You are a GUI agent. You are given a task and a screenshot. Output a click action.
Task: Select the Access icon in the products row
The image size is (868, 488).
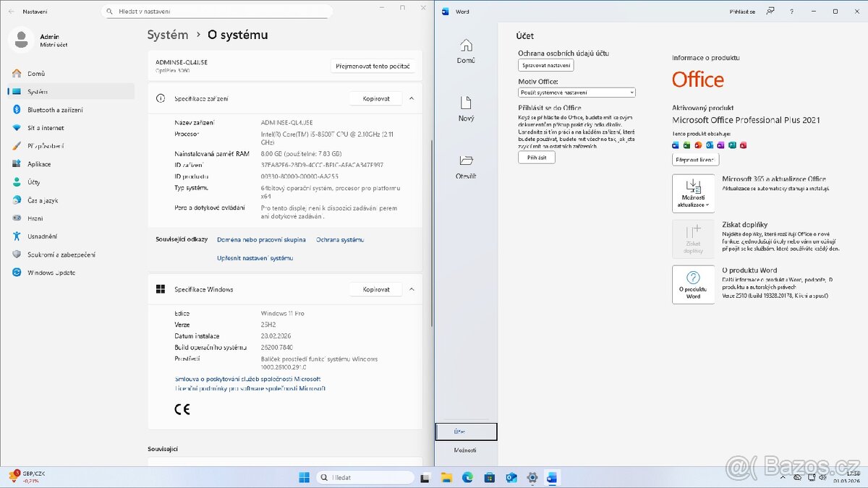click(x=743, y=145)
